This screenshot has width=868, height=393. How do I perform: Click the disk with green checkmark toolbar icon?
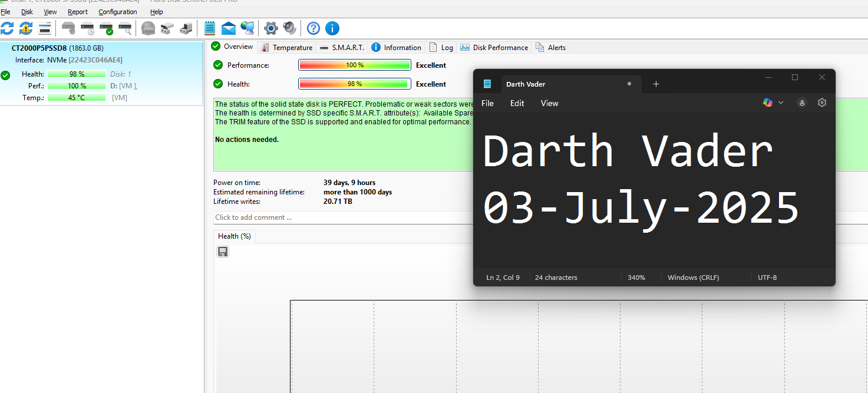pos(106,28)
